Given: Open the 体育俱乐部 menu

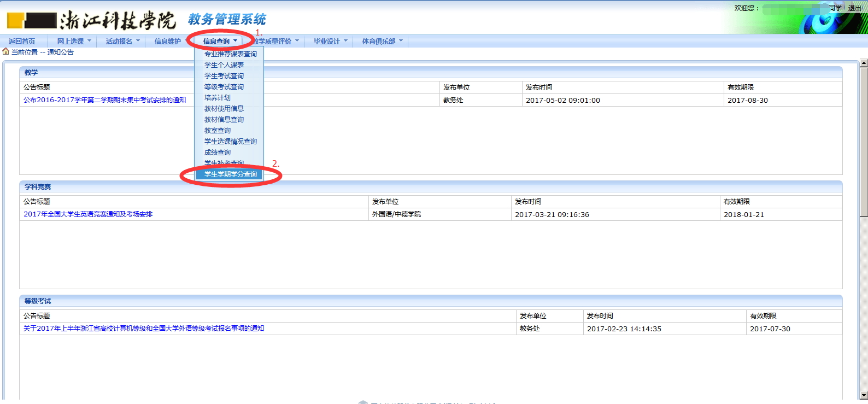Looking at the screenshot, I should coord(382,42).
